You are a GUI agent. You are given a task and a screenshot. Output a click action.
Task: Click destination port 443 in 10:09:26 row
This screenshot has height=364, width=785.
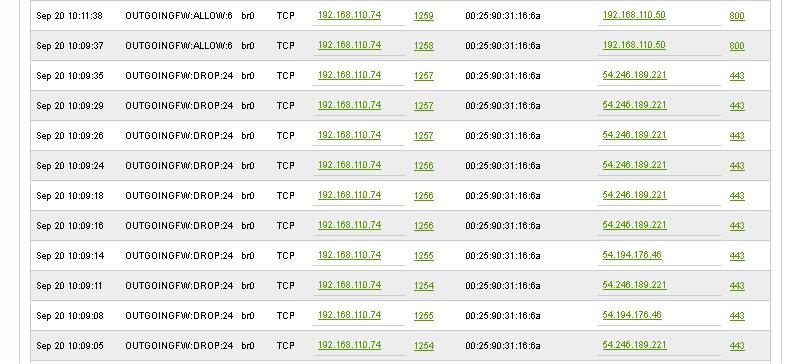[737, 136]
